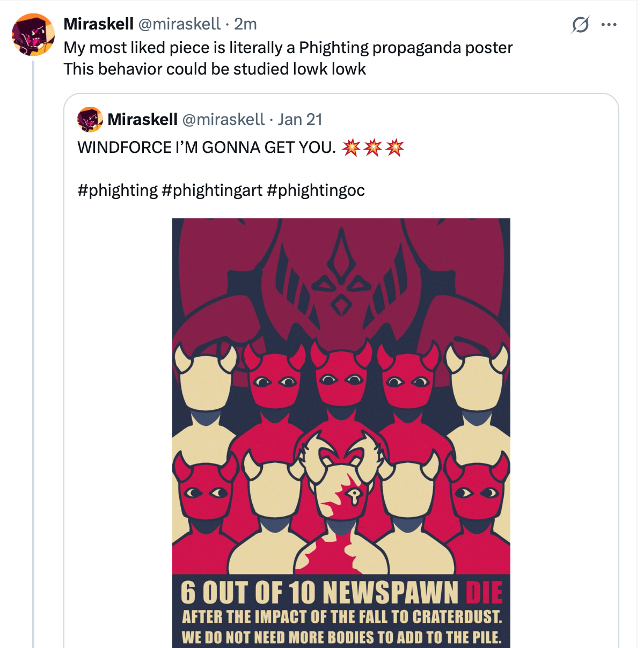Open the bold Miraskell name on main tweet
The width and height of the screenshot is (644, 648).
pos(98,24)
